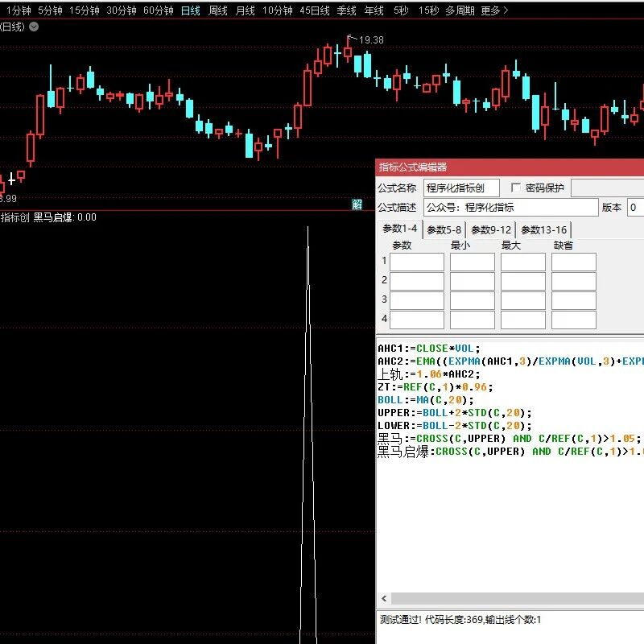Click the UPPER:=BOLL+2*STD code line
644x644 pixels.
point(455,413)
